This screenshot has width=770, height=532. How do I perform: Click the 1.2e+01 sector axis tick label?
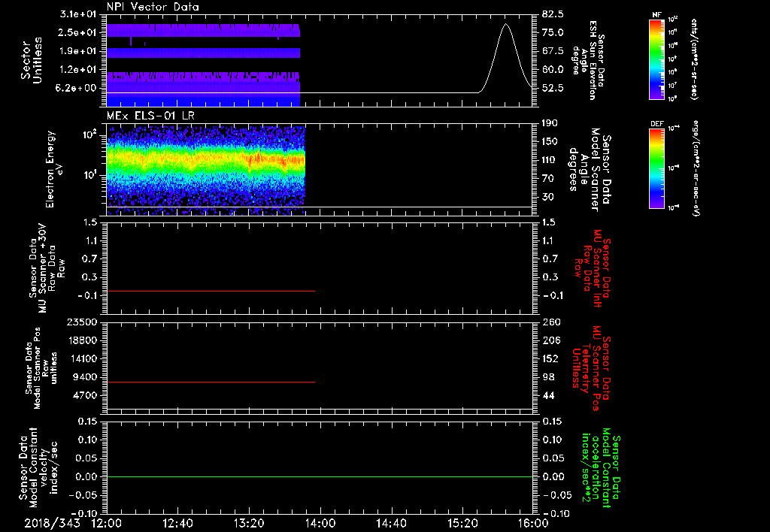(x=77, y=69)
